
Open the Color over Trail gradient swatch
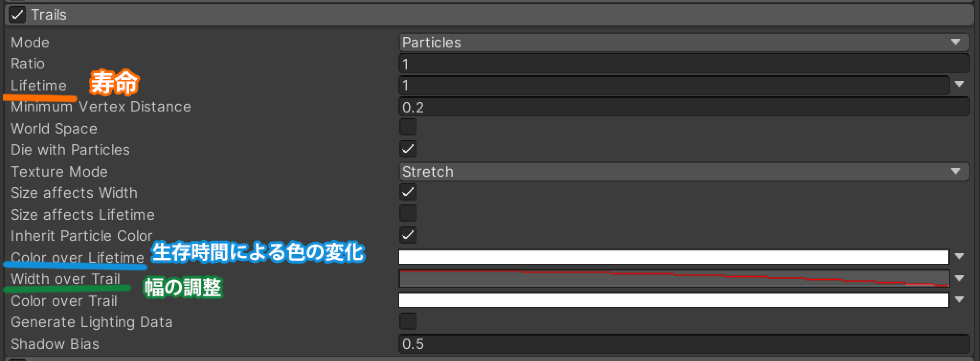pos(673,300)
